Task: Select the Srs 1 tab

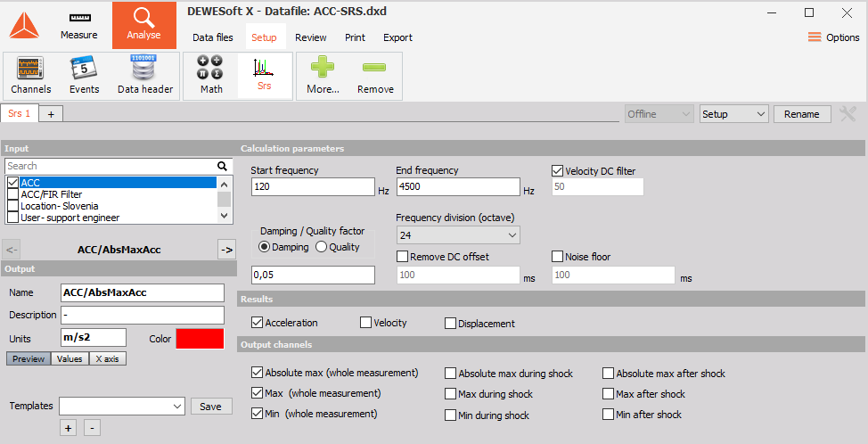Action: coord(20,113)
